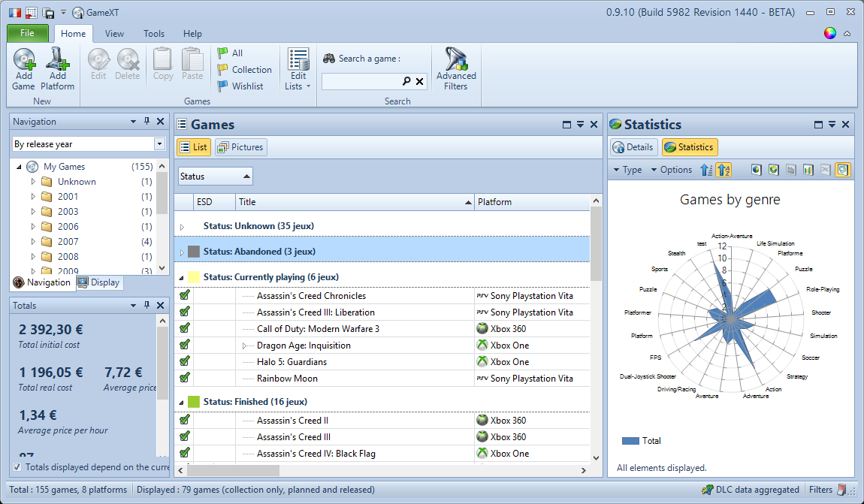This screenshot has height=504, width=864.
Task: Click the green Finished status color swatch
Action: 194,402
